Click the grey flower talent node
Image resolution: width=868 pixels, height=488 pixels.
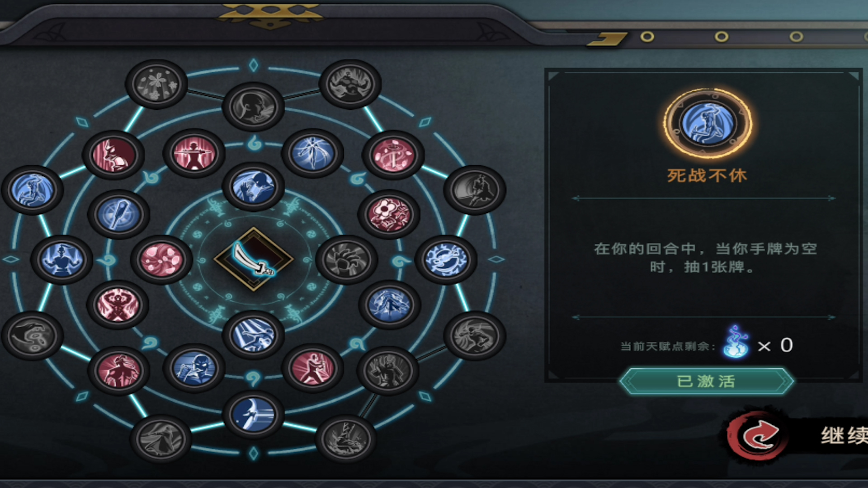pyautogui.click(x=156, y=84)
